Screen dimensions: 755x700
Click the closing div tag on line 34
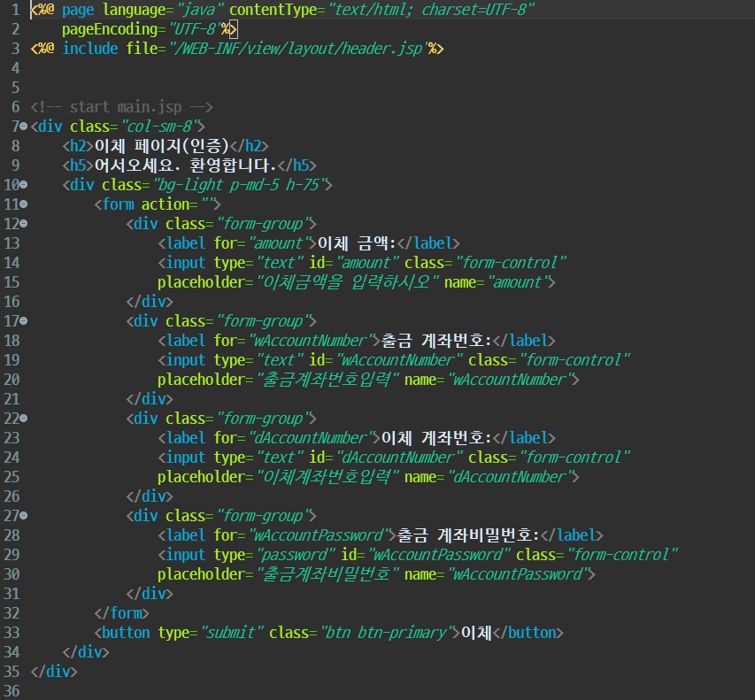click(x=86, y=652)
